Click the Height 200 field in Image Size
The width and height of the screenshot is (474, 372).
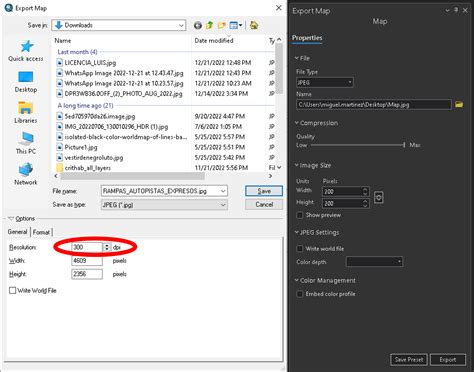(x=342, y=203)
